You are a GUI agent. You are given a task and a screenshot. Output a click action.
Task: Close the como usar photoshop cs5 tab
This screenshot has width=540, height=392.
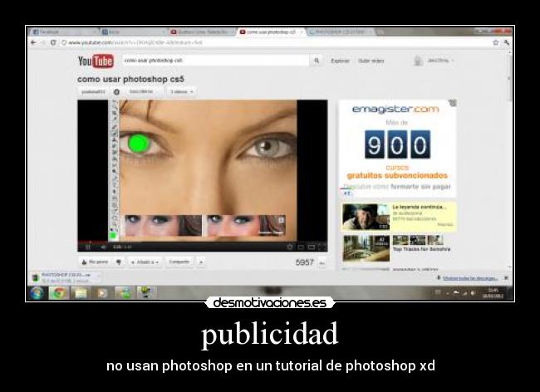click(302, 32)
